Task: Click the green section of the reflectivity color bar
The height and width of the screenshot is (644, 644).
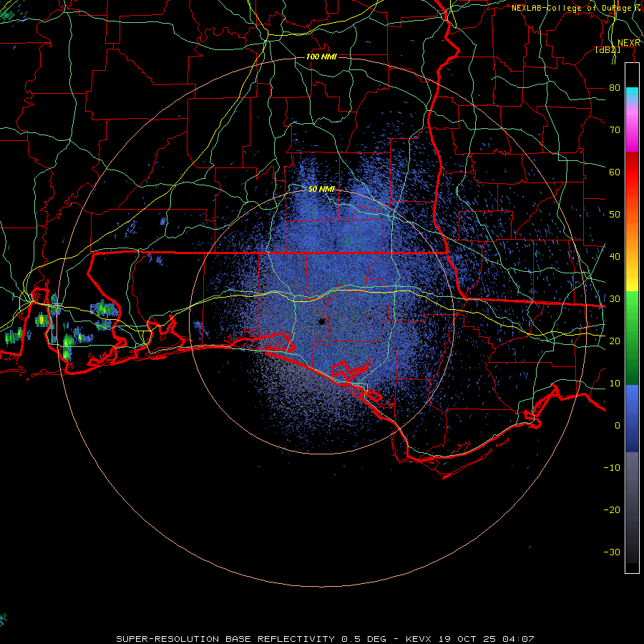Action: pos(632,338)
